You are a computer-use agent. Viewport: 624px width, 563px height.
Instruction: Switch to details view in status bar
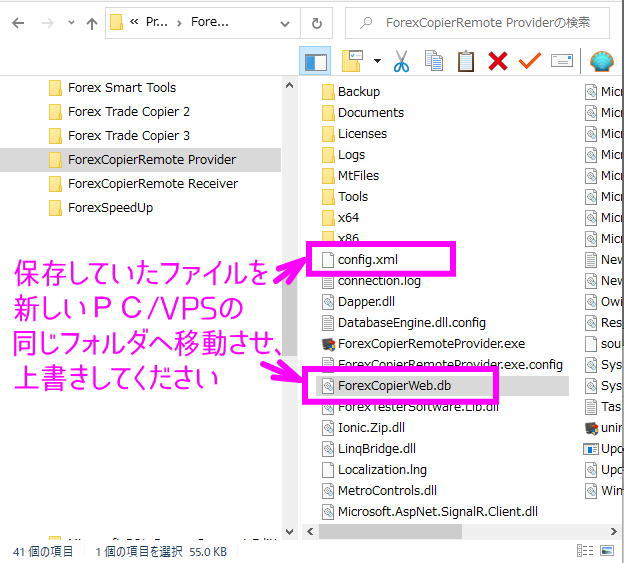click(x=585, y=551)
